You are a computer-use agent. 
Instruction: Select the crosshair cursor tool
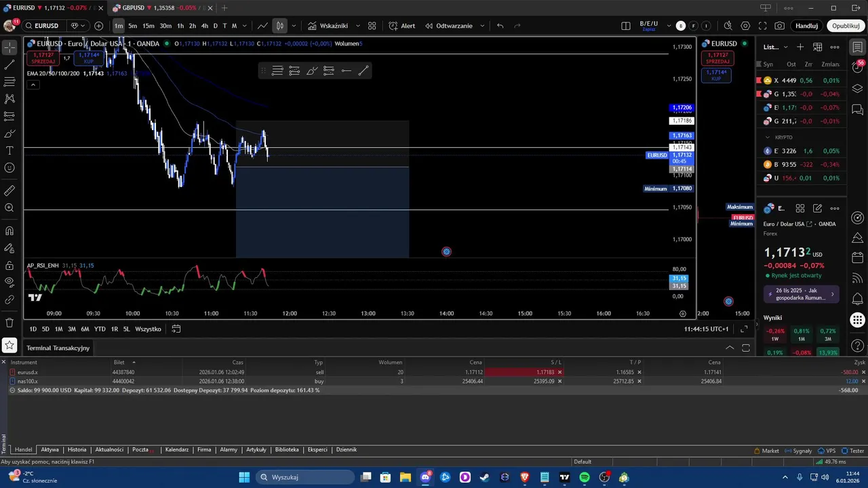pyautogui.click(x=9, y=47)
